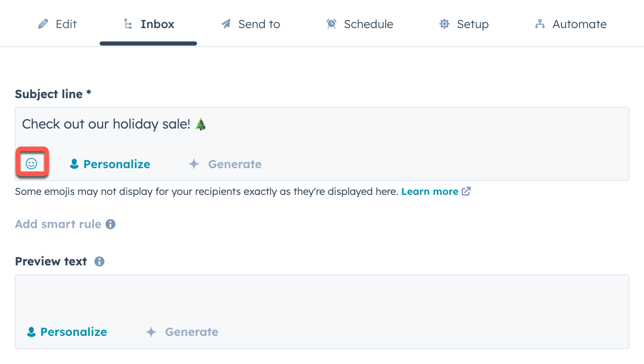The width and height of the screenshot is (644, 364).
Task: Click Personalize under the subject line
Action: pyautogui.click(x=117, y=164)
